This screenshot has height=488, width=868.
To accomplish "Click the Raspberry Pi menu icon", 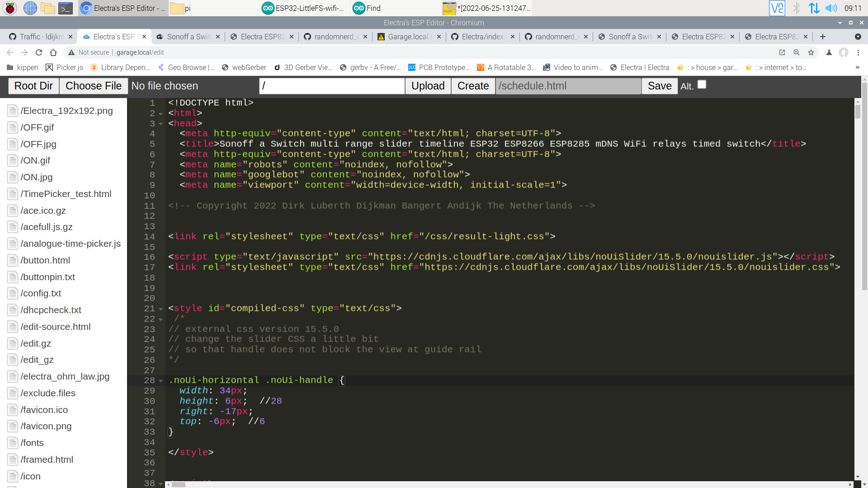I will [x=10, y=8].
